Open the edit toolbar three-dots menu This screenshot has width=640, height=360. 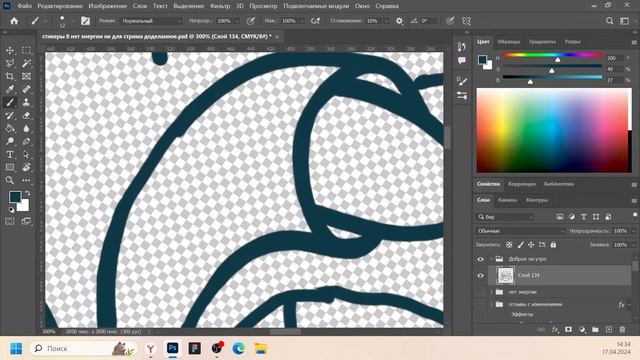pos(26,180)
